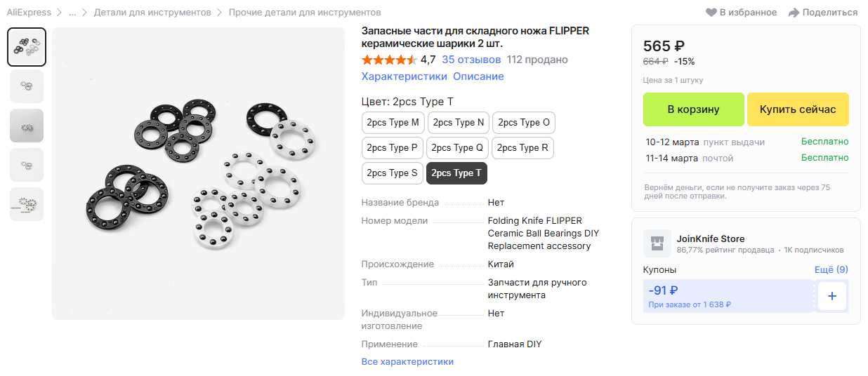This screenshot has width=868, height=376.
Task: Click the heart icon to add to favorites
Action: (x=711, y=13)
